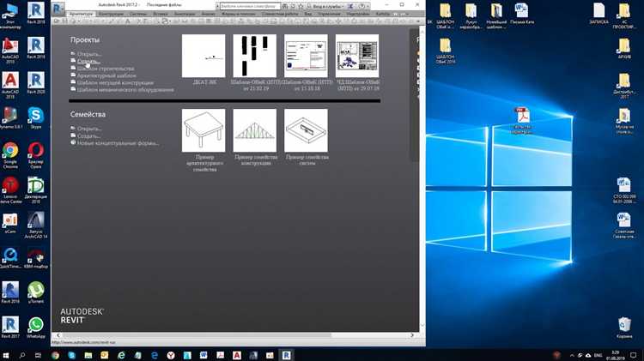
Task: Click the ENG language indicator
Action: [x=598, y=355]
